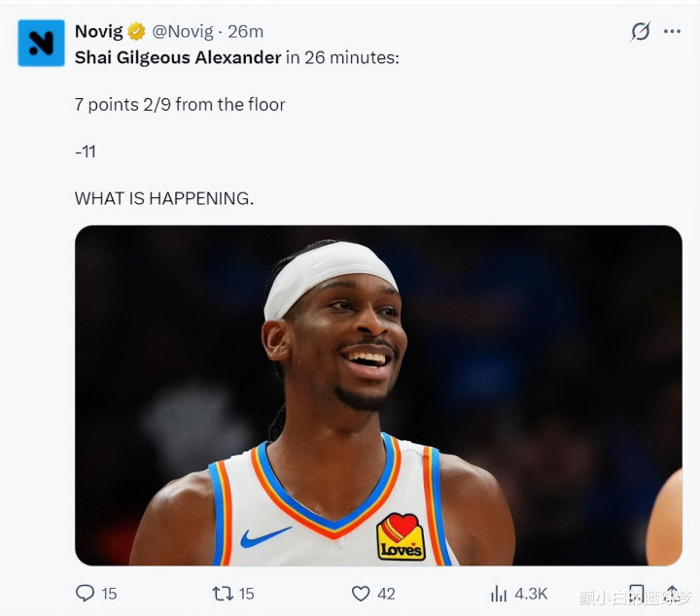This screenshot has height=616, width=700.
Task: Click the '7 points 2/9 from the floor' line
Action: coord(180,105)
